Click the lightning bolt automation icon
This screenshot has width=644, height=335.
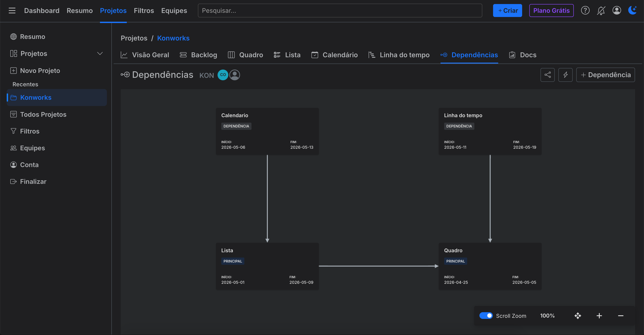[566, 75]
